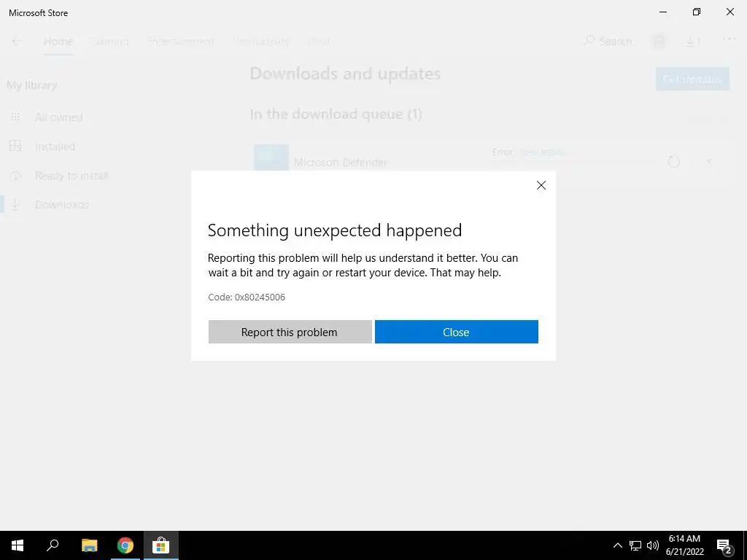The image size is (747, 560).
Task: Select Installed in My library
Action: (55, 147)
